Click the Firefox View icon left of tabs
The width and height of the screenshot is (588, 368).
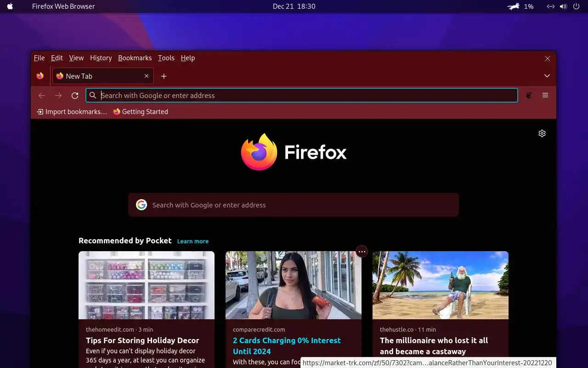click(x=40, y=76)
